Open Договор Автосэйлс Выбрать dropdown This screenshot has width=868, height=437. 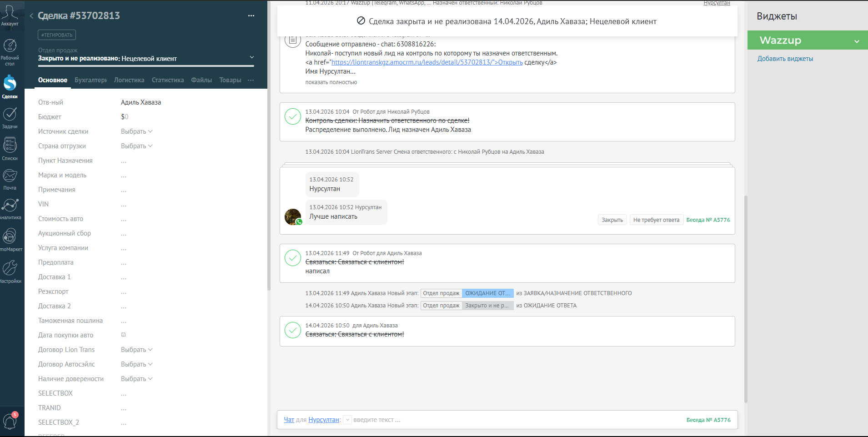click(136, 364)
